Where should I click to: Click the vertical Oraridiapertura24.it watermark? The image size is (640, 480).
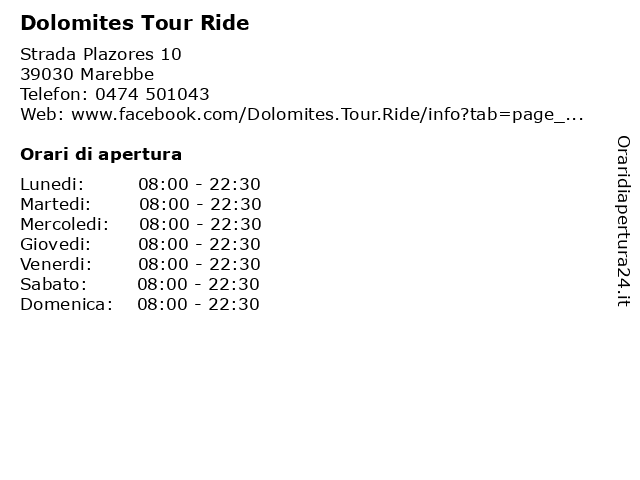pyautogui.click(x=623, y=221)
